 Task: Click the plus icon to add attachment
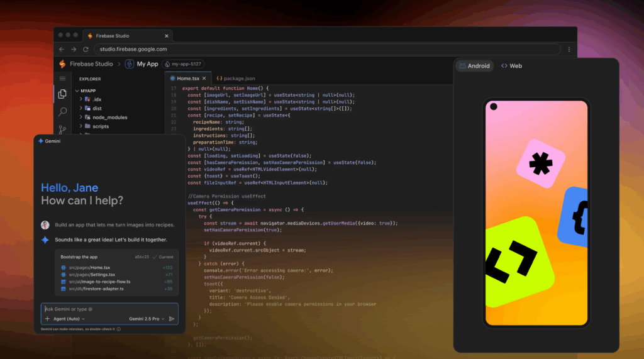pos(47,319)
